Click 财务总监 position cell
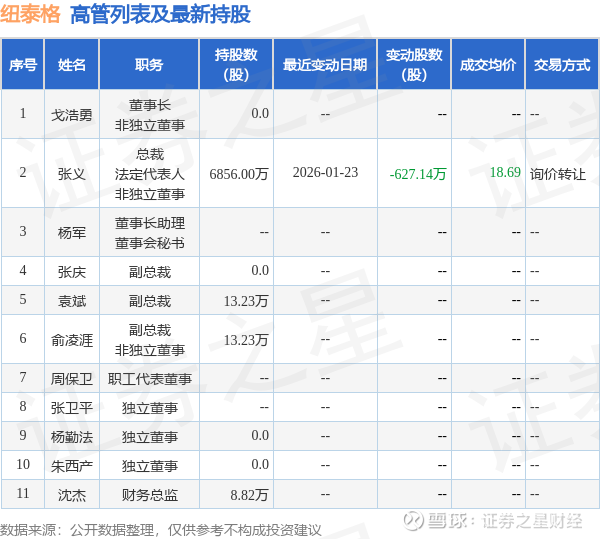 coord(150,495)
